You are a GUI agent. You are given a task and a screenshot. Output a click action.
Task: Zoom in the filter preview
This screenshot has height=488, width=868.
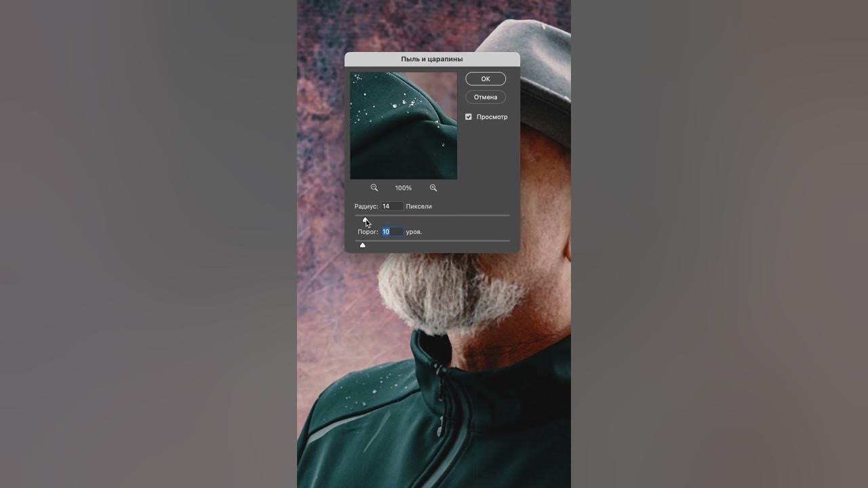tap(433, 188)
